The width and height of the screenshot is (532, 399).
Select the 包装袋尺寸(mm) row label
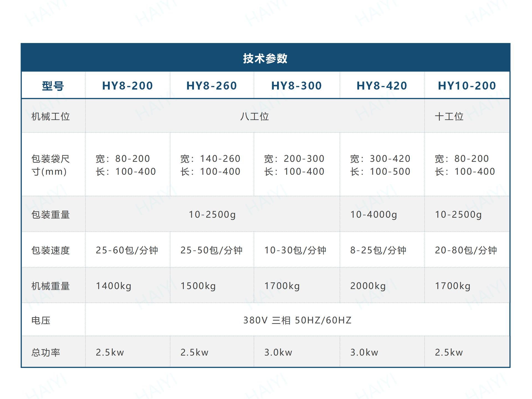pyautogui.click(x=50, y=165)
